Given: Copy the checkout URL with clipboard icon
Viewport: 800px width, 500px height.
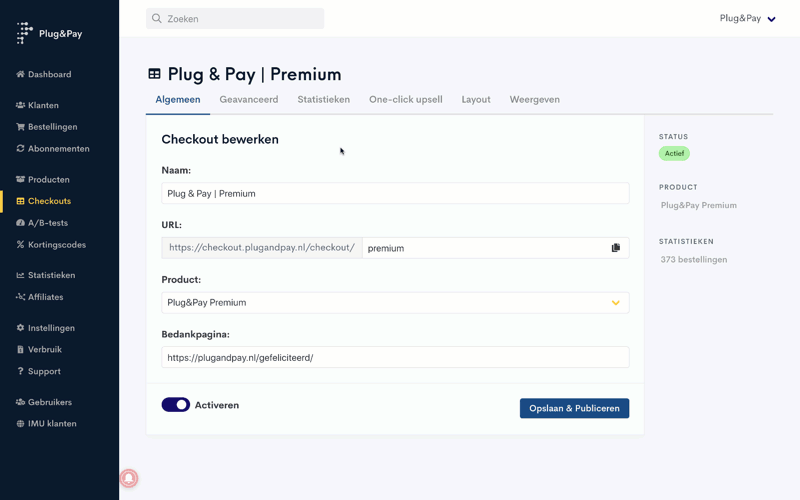Looking at the screenshot, I should [x=616, y=248].
